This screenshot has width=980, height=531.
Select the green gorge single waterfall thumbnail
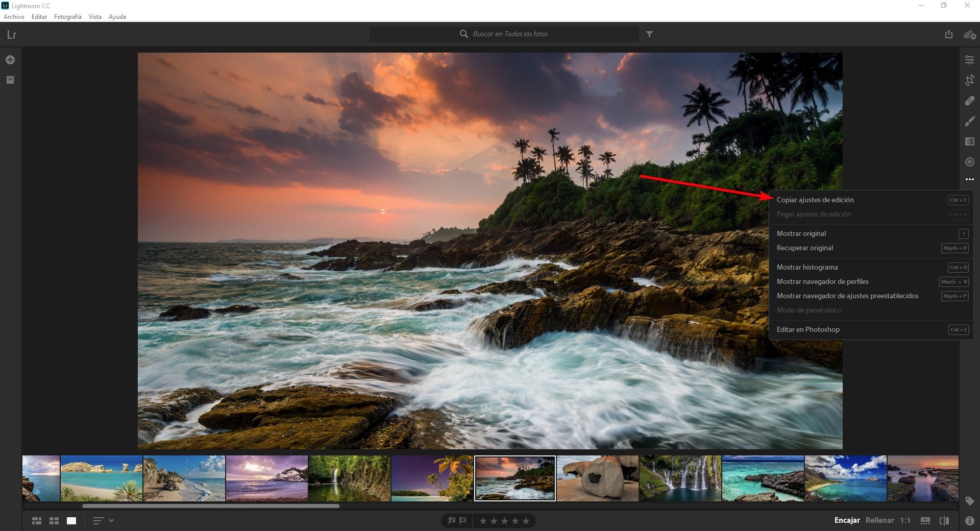click(x=350, y=478)
